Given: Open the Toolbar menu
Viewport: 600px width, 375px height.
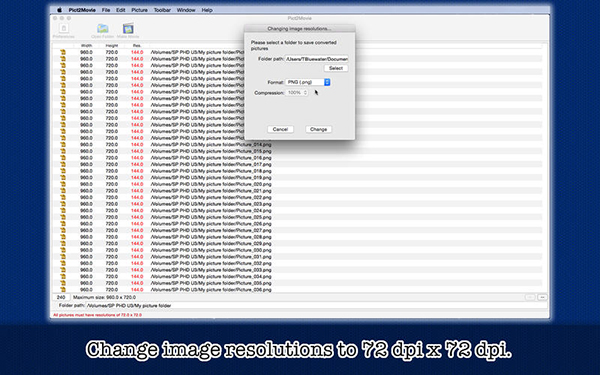Looking at the screenshot, I should pos(162,10).
